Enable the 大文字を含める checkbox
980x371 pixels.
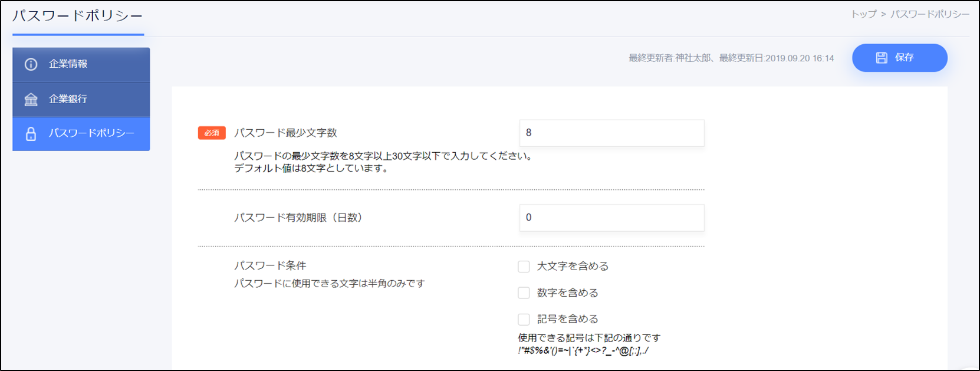pyautogui.click(x=524, y=267)
